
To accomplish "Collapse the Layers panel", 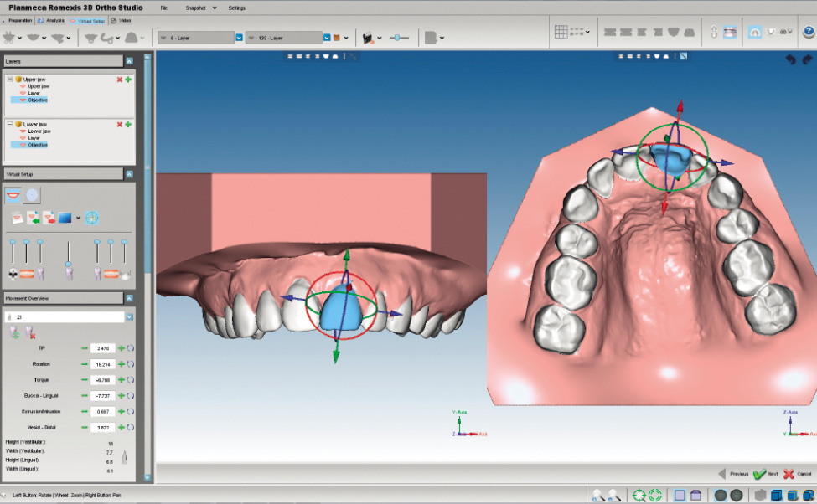I will point(129,61).
